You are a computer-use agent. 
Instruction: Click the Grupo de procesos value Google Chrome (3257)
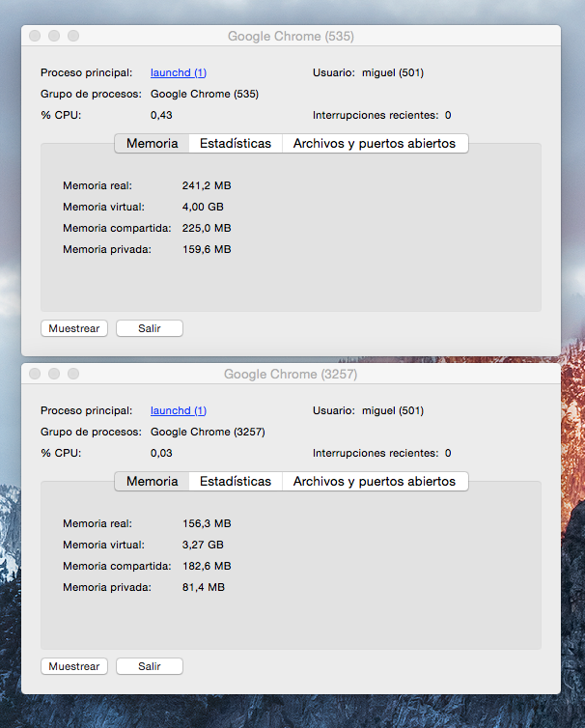point(208,433)
